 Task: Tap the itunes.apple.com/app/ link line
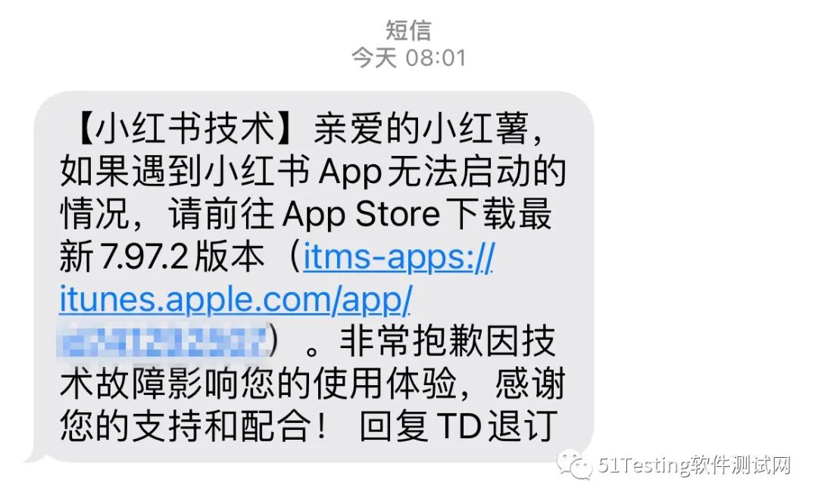pos(236,300)
